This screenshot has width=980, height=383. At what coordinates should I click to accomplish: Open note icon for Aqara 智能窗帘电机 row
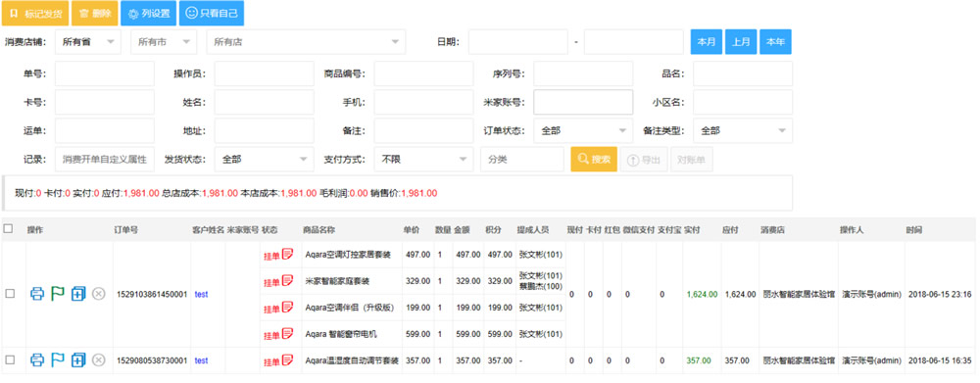[287, 334]
